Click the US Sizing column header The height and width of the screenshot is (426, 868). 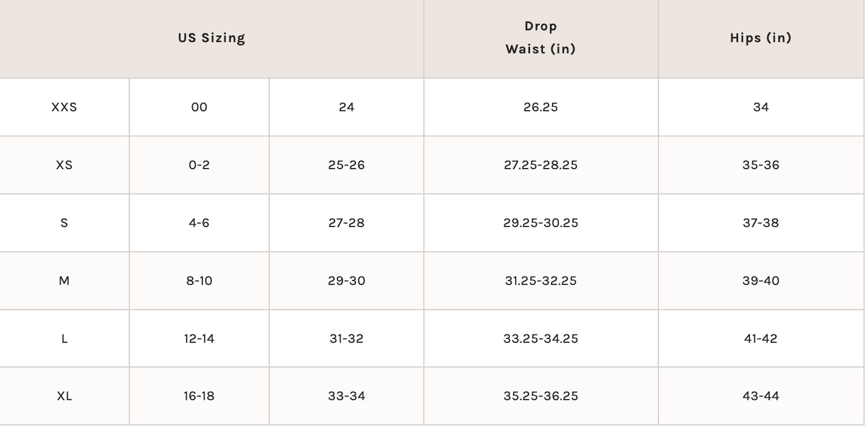(x=211, y=38)
